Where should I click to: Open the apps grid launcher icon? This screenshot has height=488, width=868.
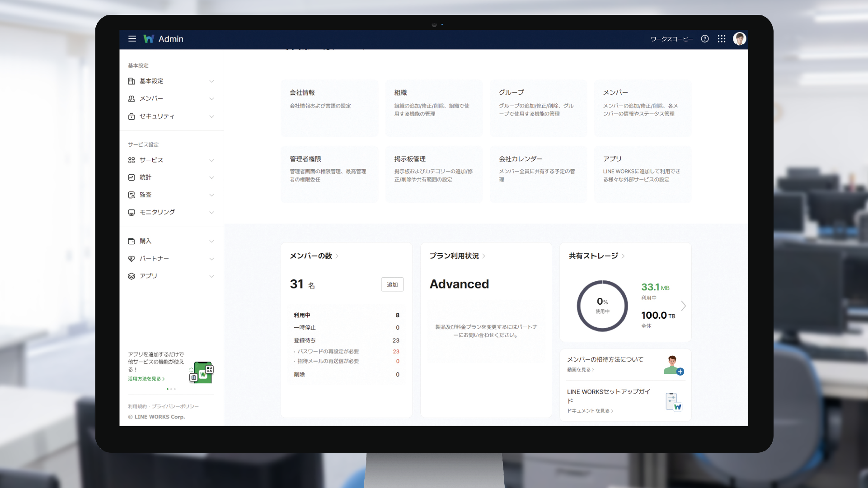click(x=722, y=39)
